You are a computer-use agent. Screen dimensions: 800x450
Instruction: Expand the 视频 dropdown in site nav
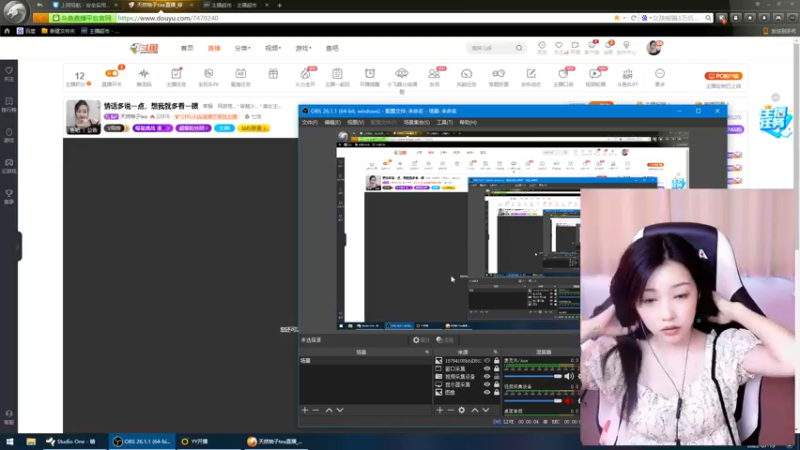point(272,48)
